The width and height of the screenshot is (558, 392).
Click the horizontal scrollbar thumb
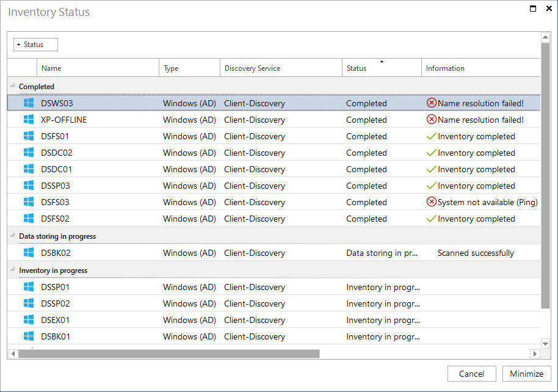169,354
